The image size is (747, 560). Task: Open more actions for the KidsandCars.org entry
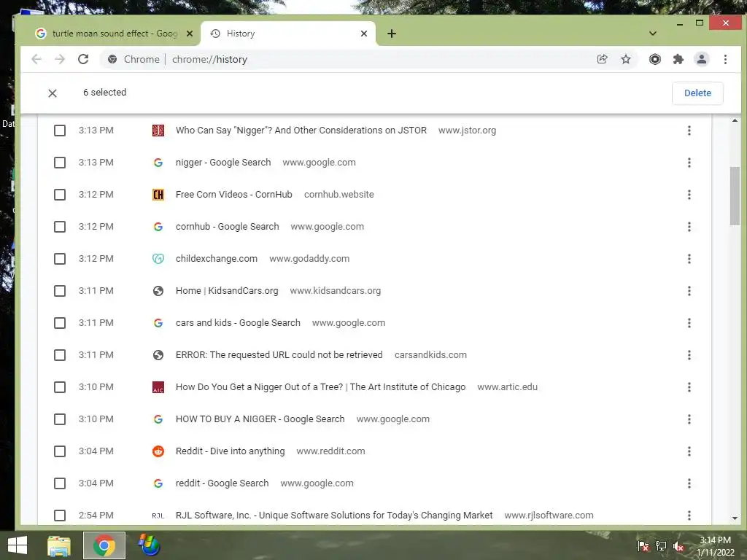tap(689, 291)
